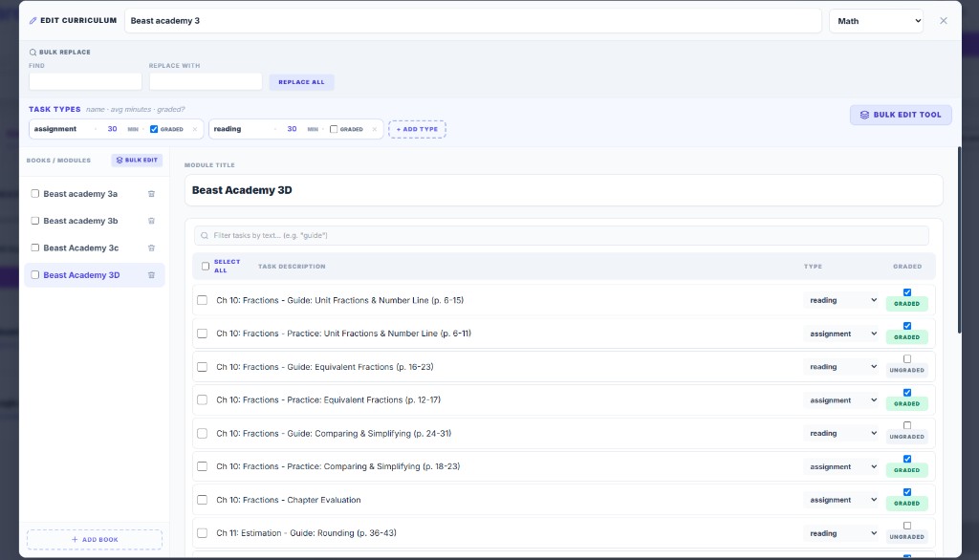979x560 pixels.
Task: Uncheck graded on Unit Fractions Guide task
Action: (907, 292)
